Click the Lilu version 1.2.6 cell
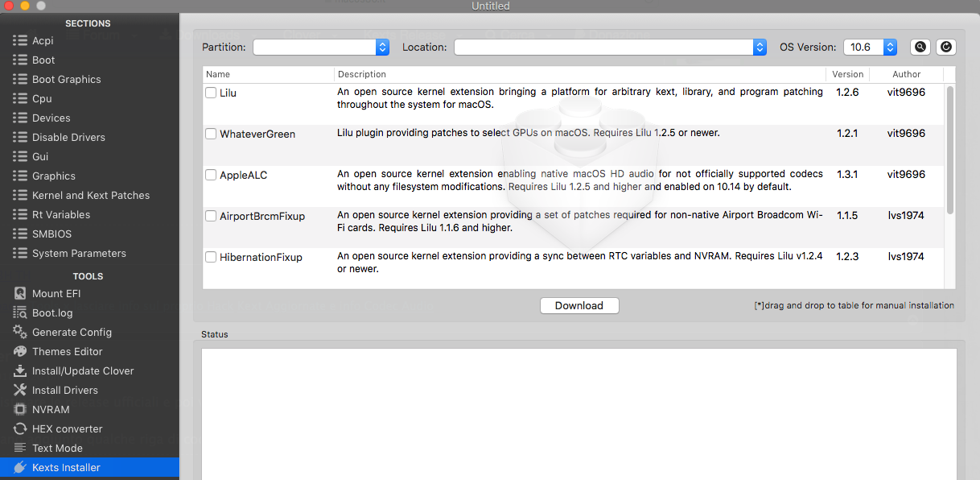This screenshot has width=980, height=480. [847, 93]
